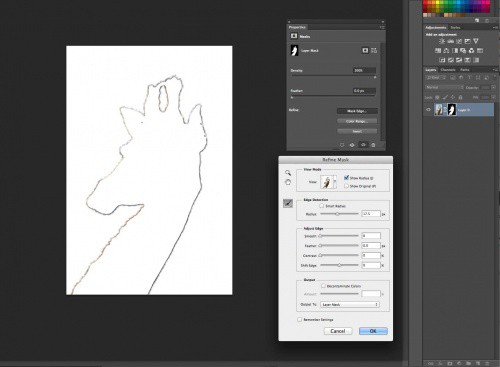This screenshot has height=367, width=500.
Task: Add a Brightness/Contrast adjustment
Action: click(x=442, y=41)
